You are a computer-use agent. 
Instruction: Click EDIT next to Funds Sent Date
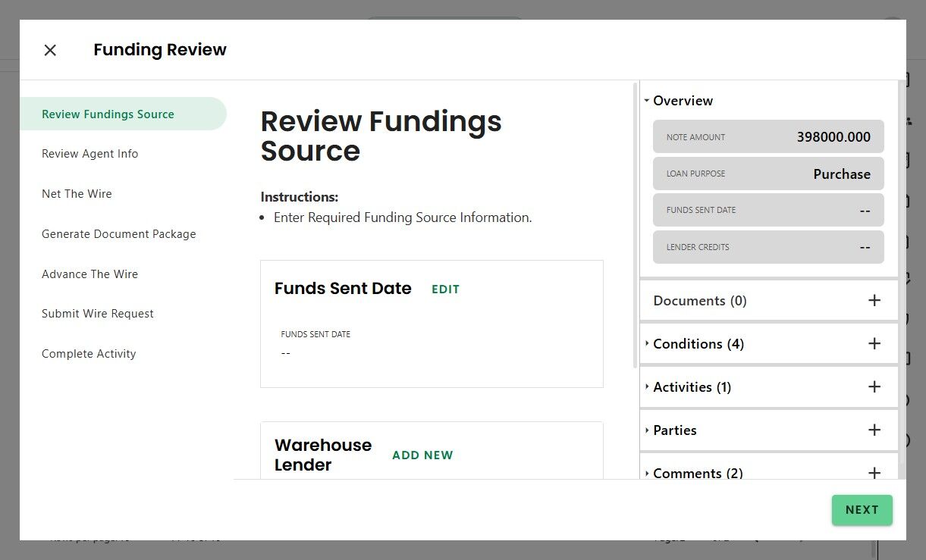445,289
